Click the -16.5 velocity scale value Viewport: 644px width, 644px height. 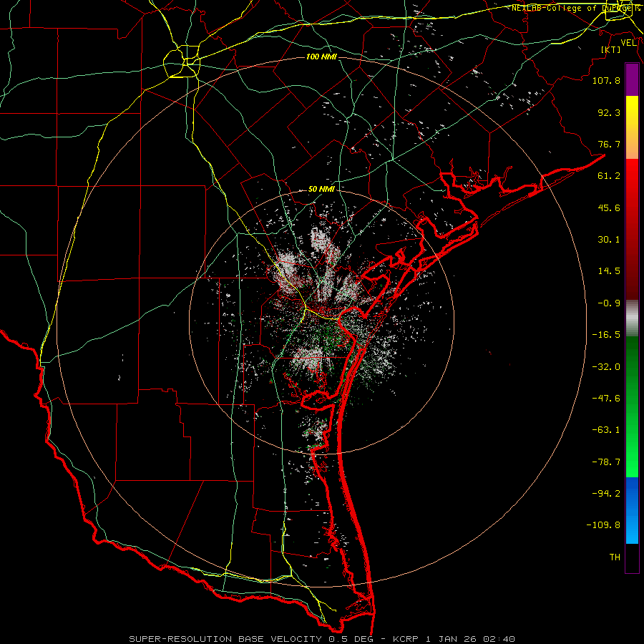[606, 335]
